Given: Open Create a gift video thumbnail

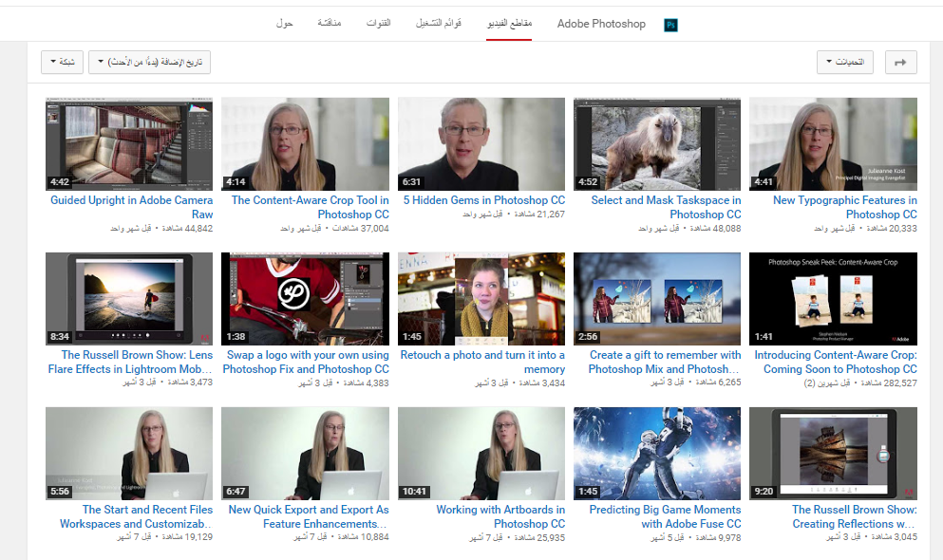Looking at the screenshot, I should [x=657, y=299].
